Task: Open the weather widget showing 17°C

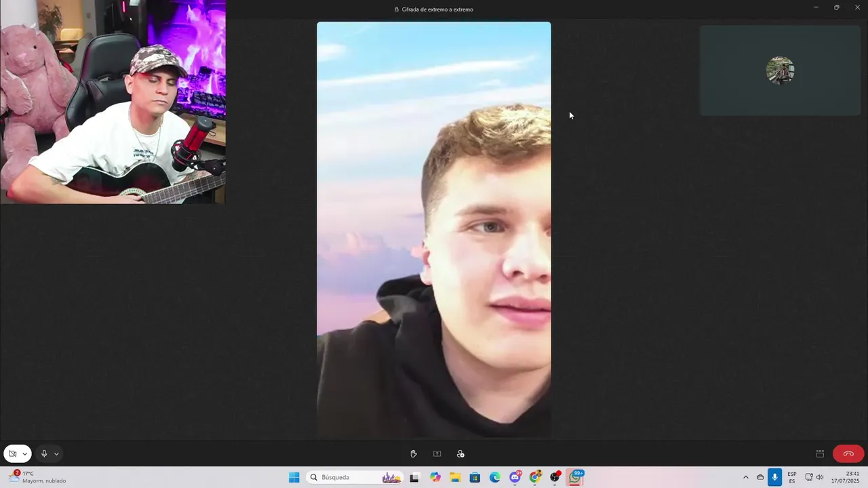Action: 37,477
